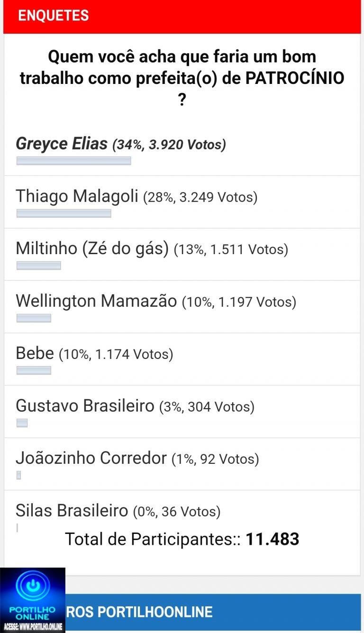The height and width of the screenshot is (633, 364).
Task: Click Greyce Elias 34% progress bar
Action: click(x=73, y=161)
